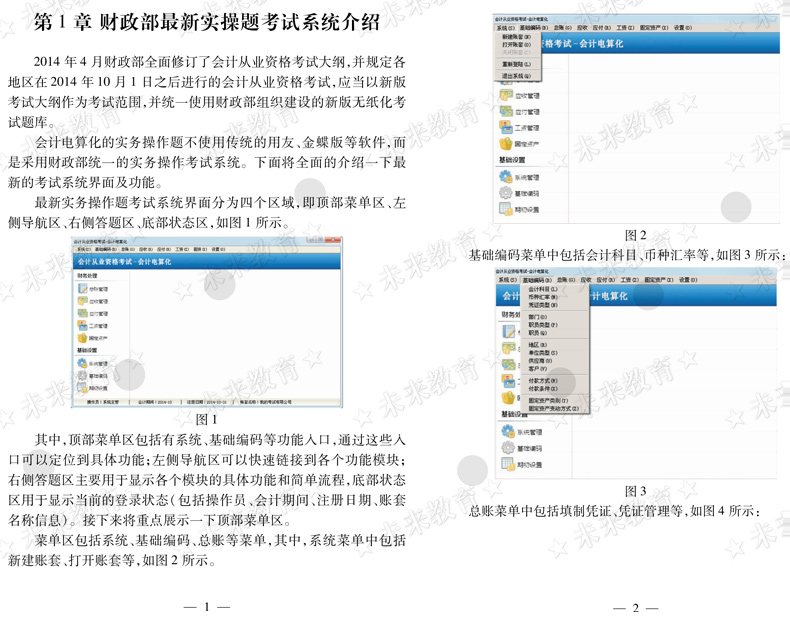The height and width of the screenshot is (639, 790).
Task: Click 账套名称 status entry in Figure 1
Action: [266, 402]
